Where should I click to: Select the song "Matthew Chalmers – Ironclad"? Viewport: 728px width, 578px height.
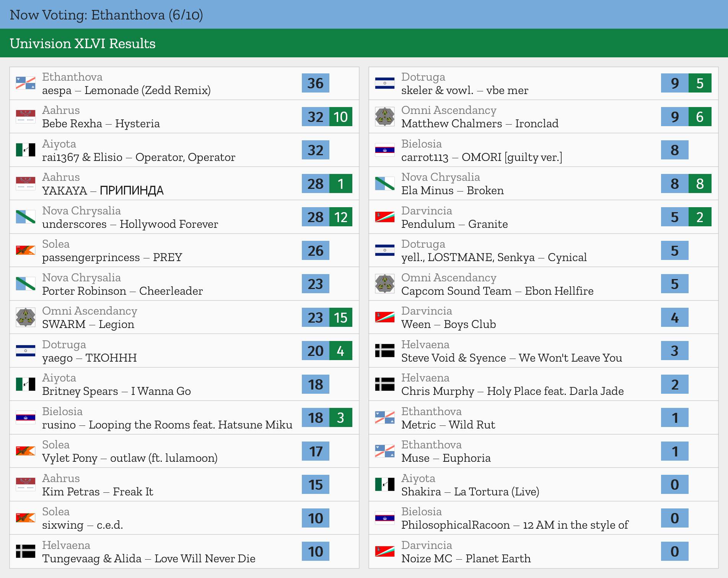click(480, 124)
